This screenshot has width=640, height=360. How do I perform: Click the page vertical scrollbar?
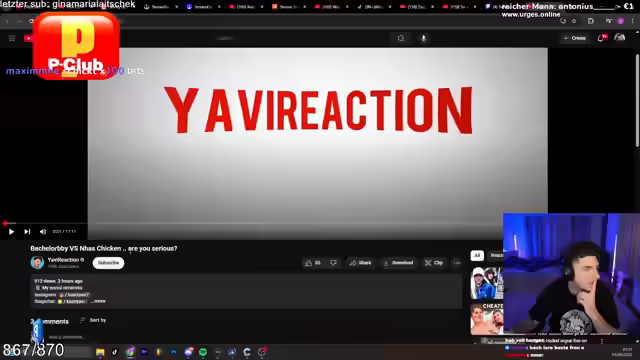638,100
